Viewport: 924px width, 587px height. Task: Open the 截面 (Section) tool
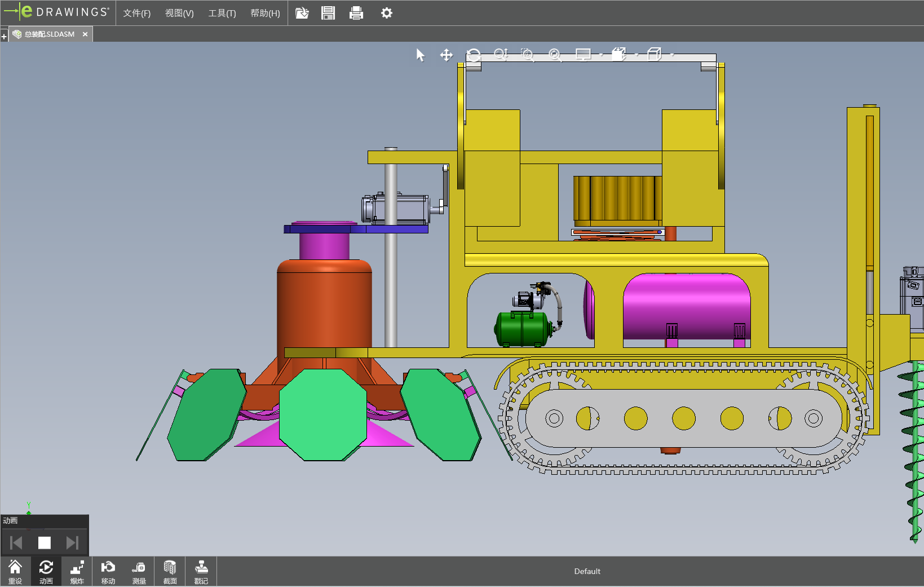170,572
